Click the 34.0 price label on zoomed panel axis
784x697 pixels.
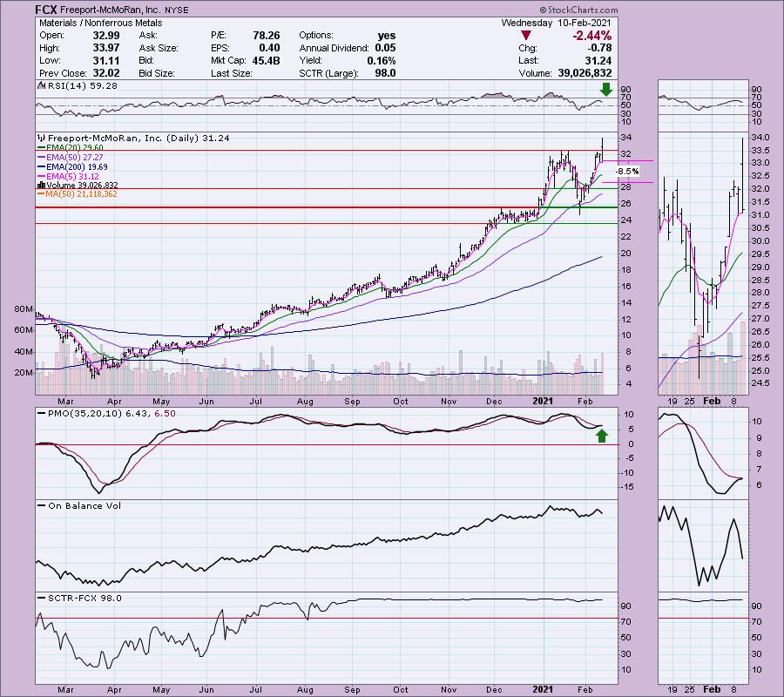(760, 138)
